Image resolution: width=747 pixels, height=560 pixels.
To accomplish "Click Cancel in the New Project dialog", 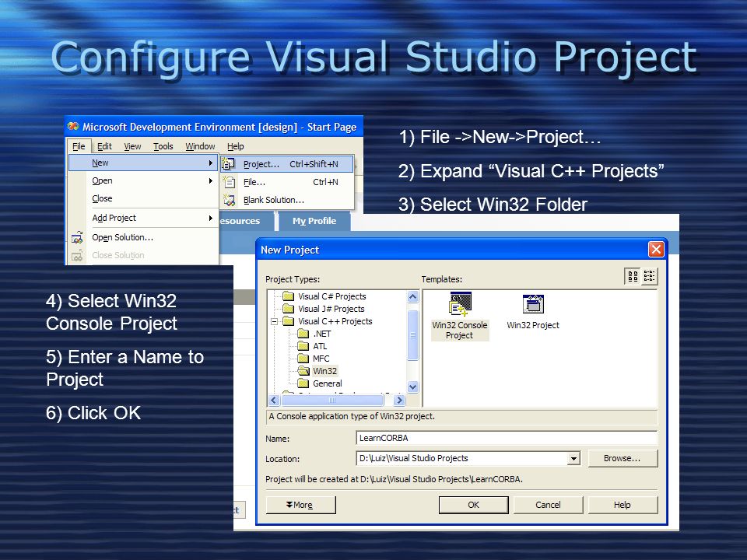I will (548, 505).
